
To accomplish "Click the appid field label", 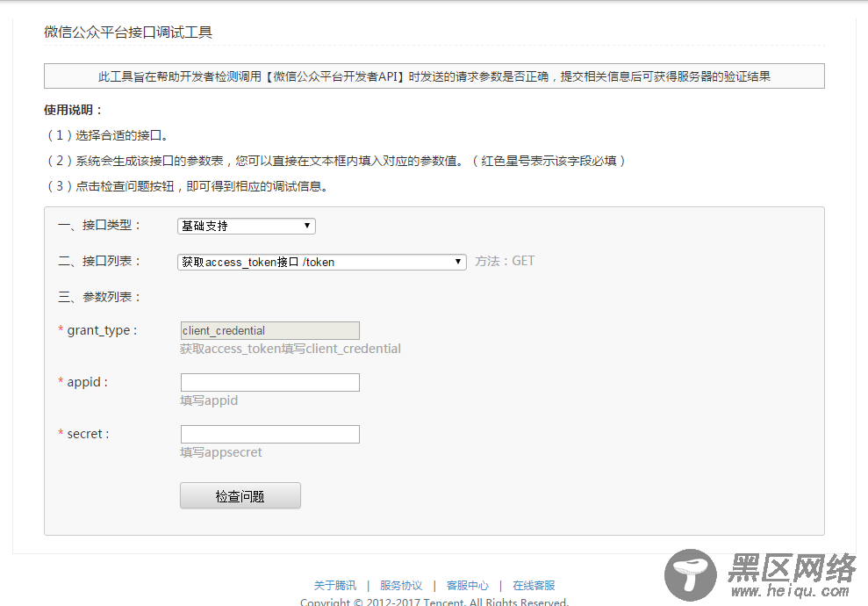I will [83, 382].
